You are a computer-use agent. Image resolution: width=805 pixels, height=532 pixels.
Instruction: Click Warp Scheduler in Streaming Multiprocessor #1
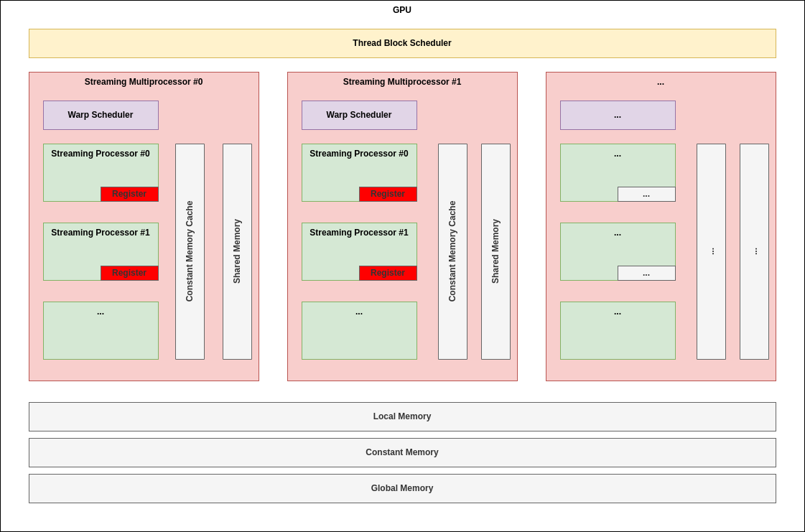tap(359, 115)
